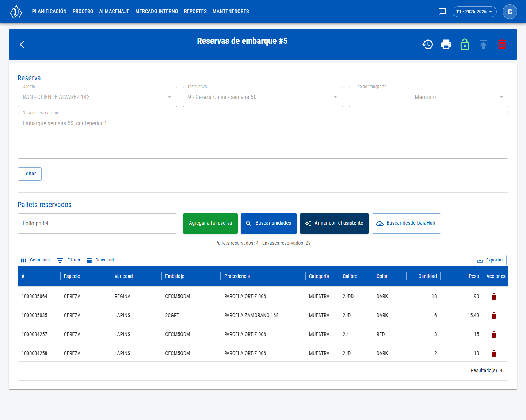
Task: Open the ALMACENAJE menu
Action: [114, 12]
